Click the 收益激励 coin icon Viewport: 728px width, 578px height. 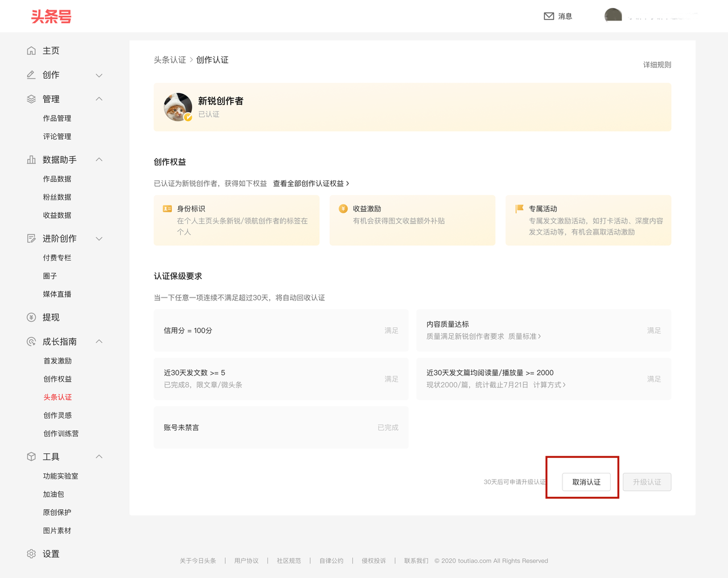pos(343,209)
